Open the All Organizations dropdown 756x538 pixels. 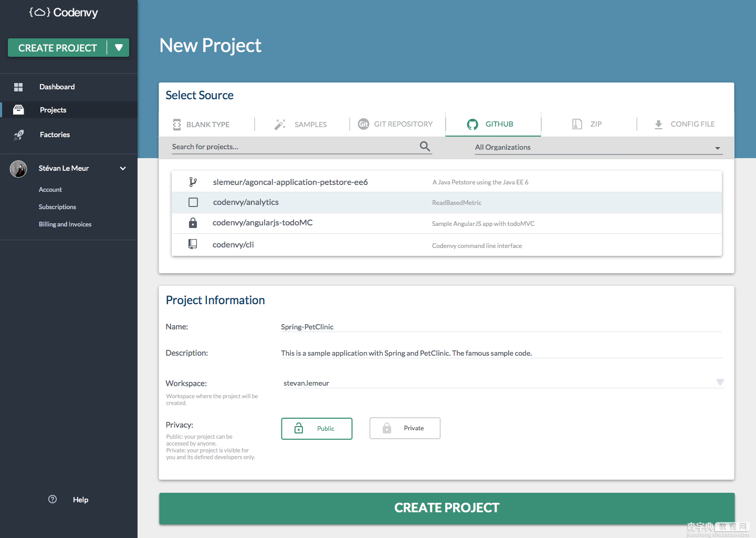tap(598, 148)
